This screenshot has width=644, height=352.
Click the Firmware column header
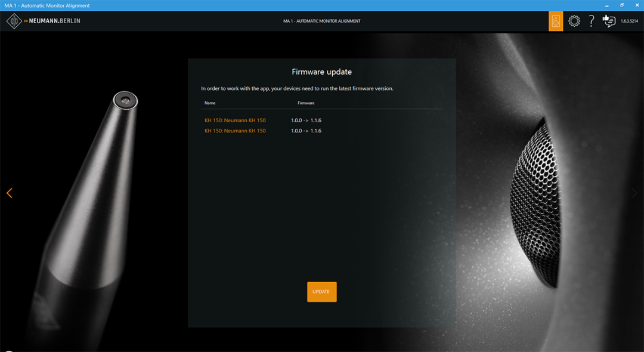[x=306, y=103]
